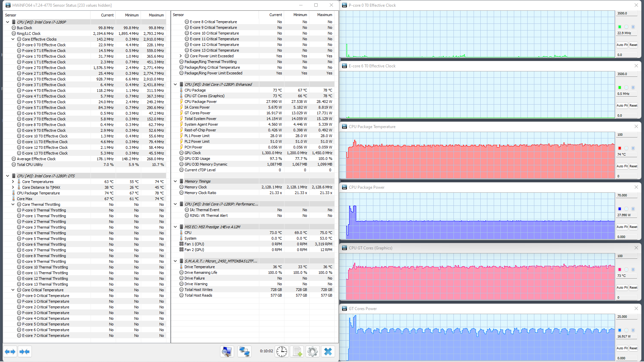Select the CPU Package Power sensor row
The height and width of the screenshot is (362, 644).
[x=201, y=102]
